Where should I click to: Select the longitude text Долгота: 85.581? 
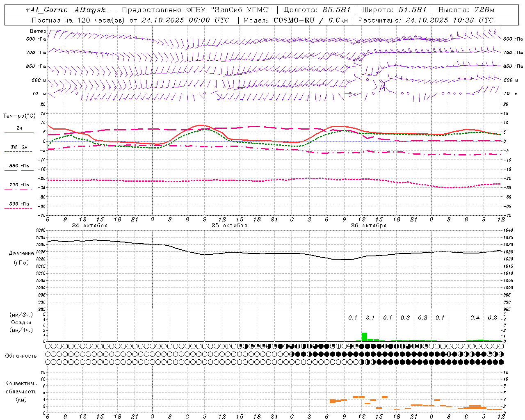pyautogui.click(x=318, y=10)
